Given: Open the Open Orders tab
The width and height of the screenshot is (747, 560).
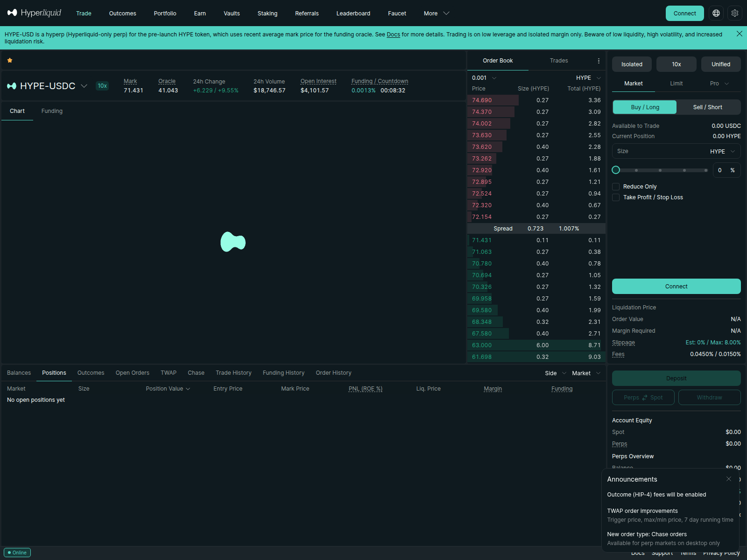Looking at the screenshot, I should click(133, 373).
